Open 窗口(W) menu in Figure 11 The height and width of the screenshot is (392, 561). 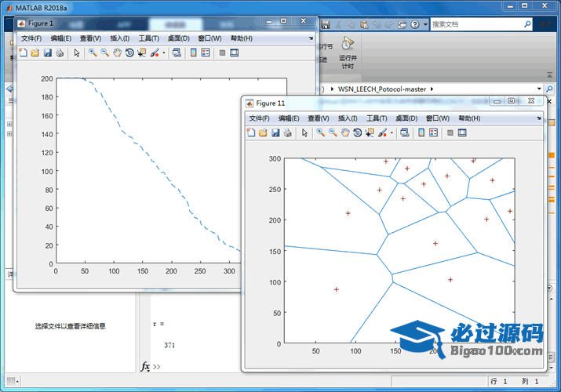(438, 118)
